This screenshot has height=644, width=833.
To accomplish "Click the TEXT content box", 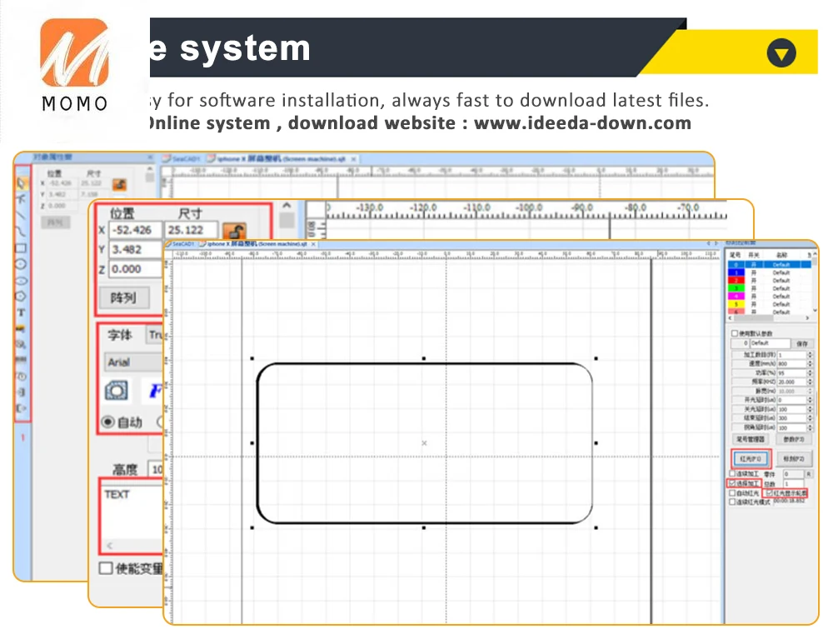I will pos(132,516).
